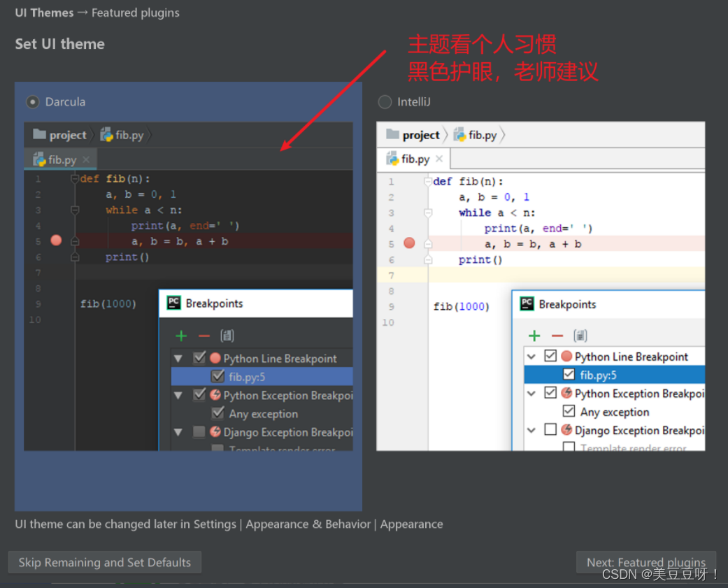This screenshot has width=728, height=588.
Task: Click project folder icon in Darcula preview
Action: click(x=39, y=134)
